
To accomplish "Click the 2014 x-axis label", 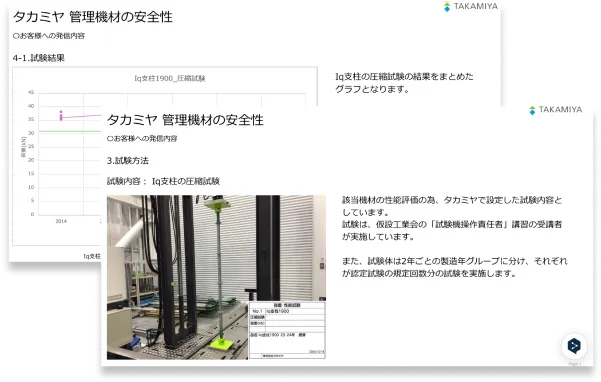I will tap(61, 221).
